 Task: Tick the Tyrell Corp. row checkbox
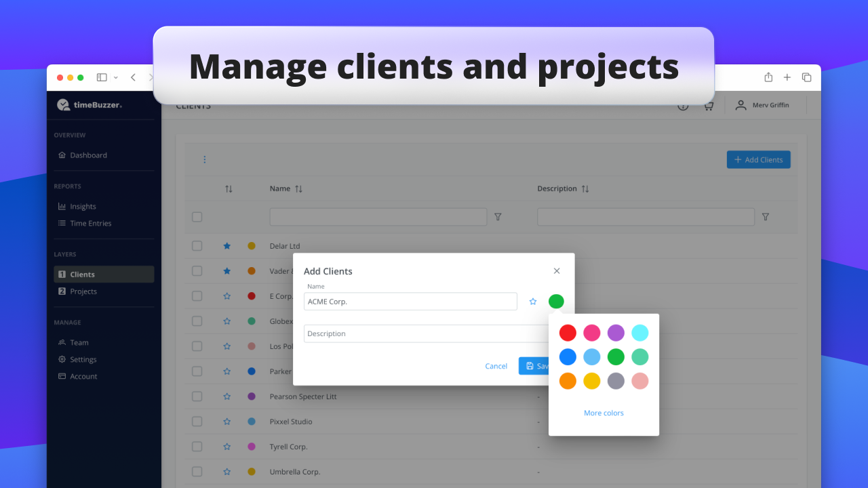[x=197, y=447]
